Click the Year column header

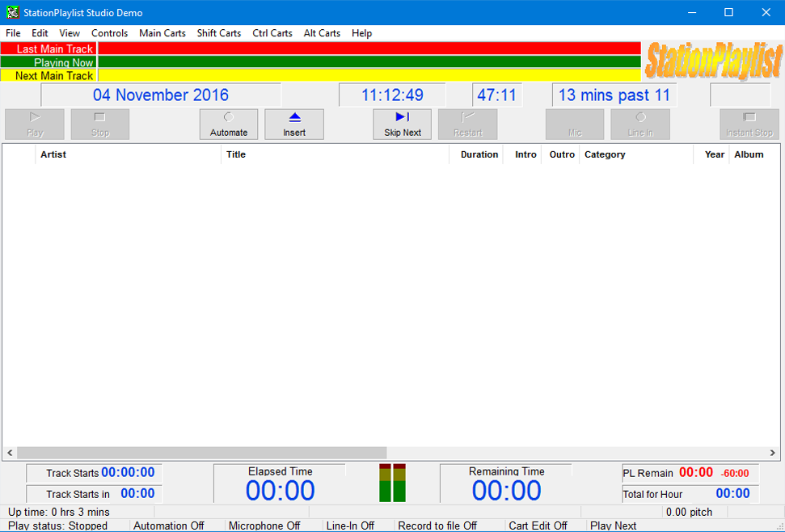711,154
